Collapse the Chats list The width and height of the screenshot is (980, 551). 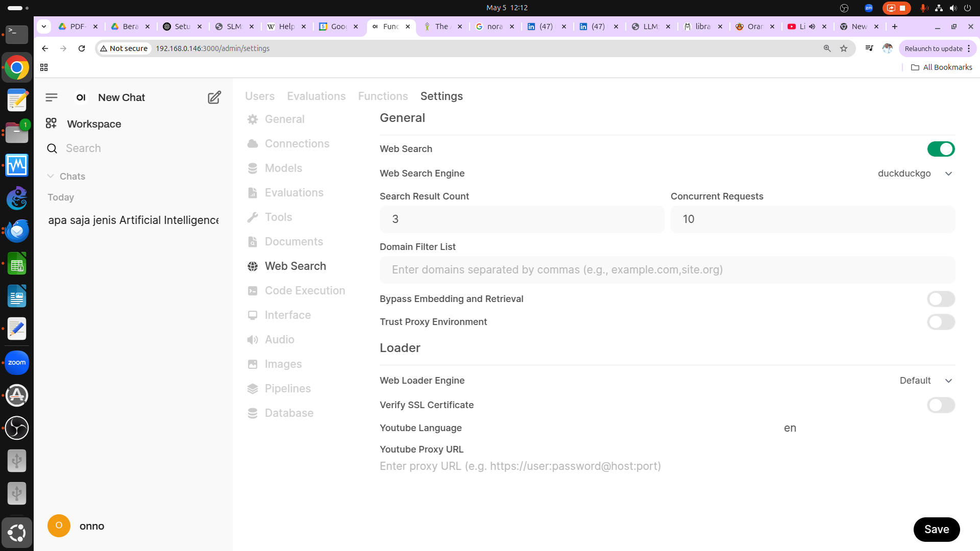click(51, 177)
